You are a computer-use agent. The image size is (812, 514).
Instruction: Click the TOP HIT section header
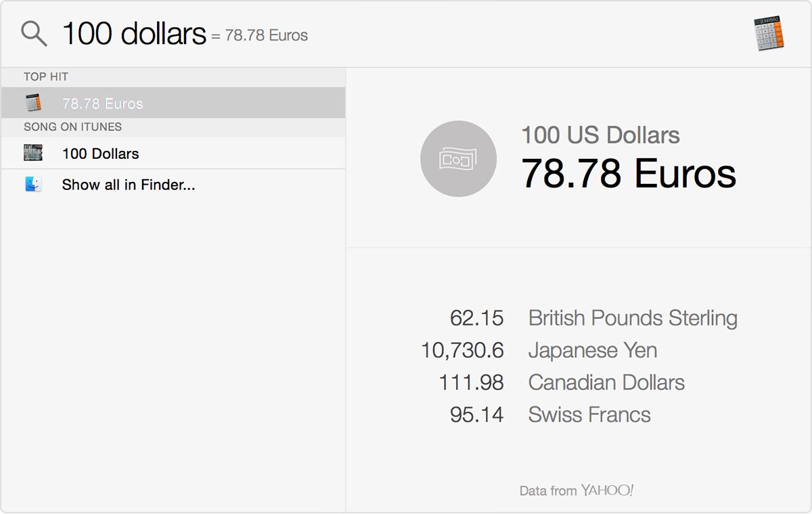coord(46,77)
